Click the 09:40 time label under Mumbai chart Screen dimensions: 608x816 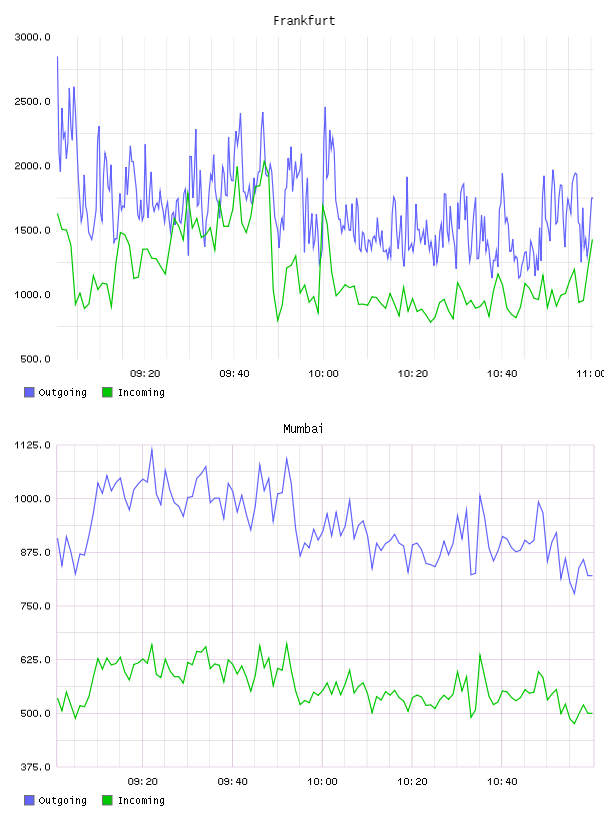tap(233, 782)
